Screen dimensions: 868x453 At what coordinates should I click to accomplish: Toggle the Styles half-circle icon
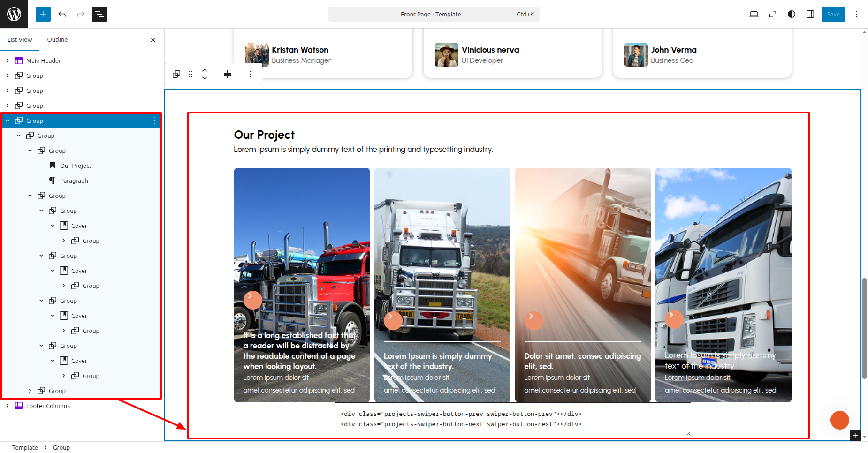pyautogui.click(x=792, y=14)
